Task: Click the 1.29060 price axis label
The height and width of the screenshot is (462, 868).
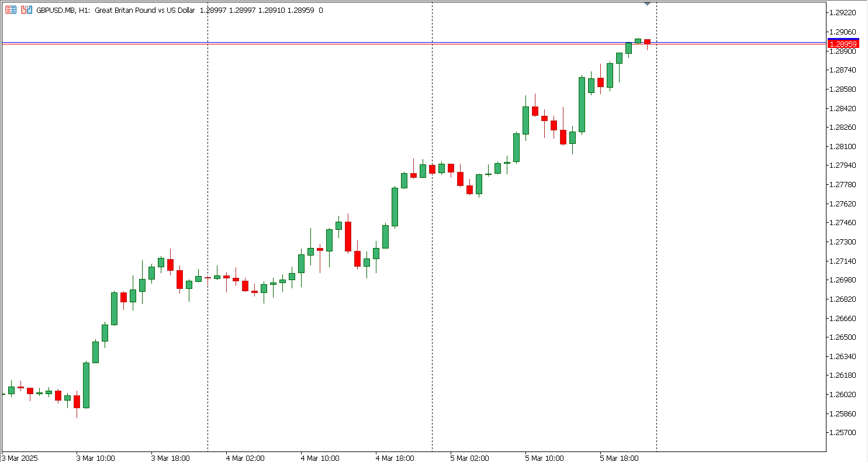Action: click(842, 32)
